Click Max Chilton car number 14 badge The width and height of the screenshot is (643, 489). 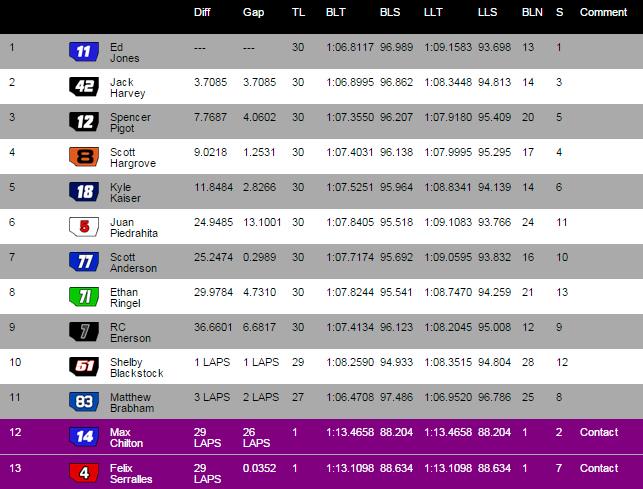[84, 437]
